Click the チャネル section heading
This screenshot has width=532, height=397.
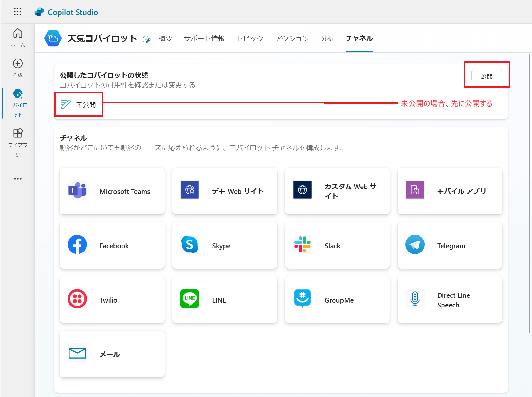pyautogui.click(x=73, y=138)
